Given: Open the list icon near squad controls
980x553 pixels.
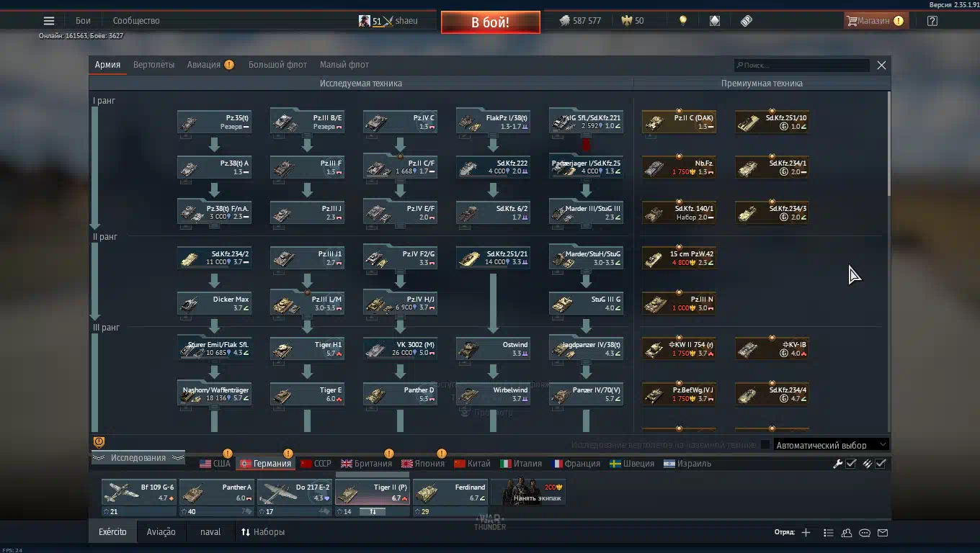Looking at the screenshot, I should (829, 533).
